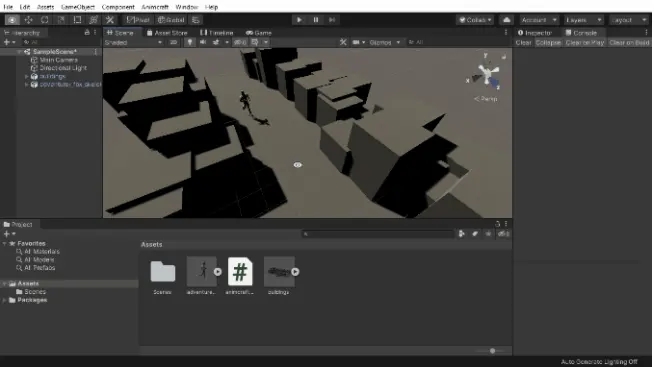This screenshot has width=654, height=367.
Task: Open the Layout dropdown
Action: point(629,20)
